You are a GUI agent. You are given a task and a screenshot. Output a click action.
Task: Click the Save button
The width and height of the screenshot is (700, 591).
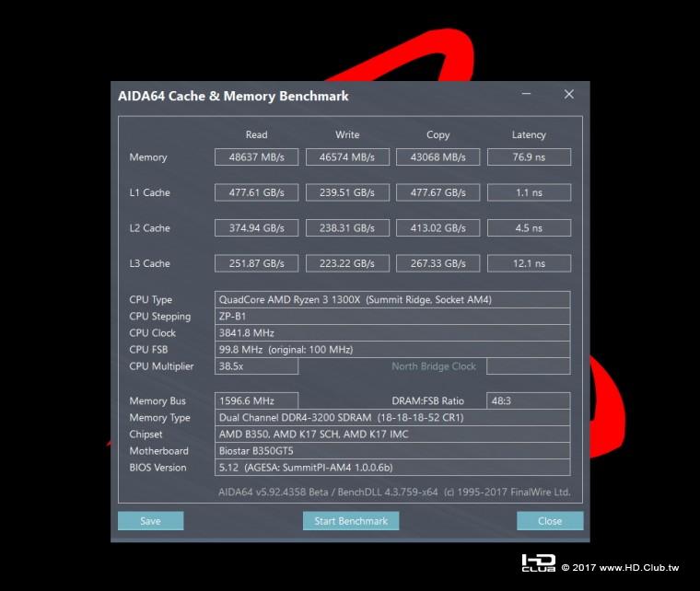coord(150,521)
